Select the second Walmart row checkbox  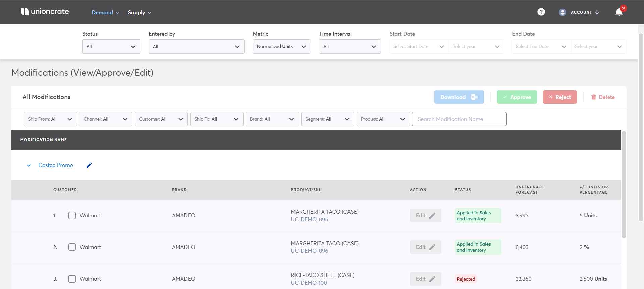click(72, 247)
